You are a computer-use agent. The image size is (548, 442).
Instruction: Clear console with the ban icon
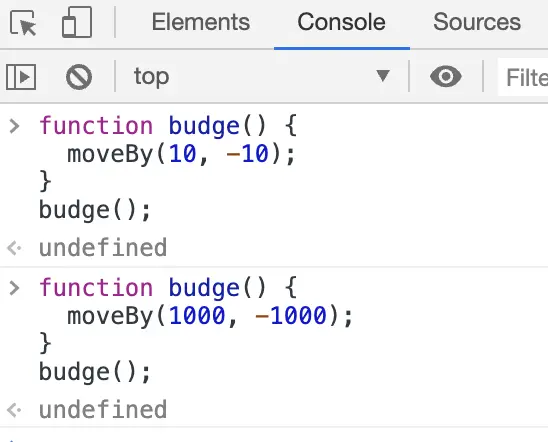pos(79,77)
